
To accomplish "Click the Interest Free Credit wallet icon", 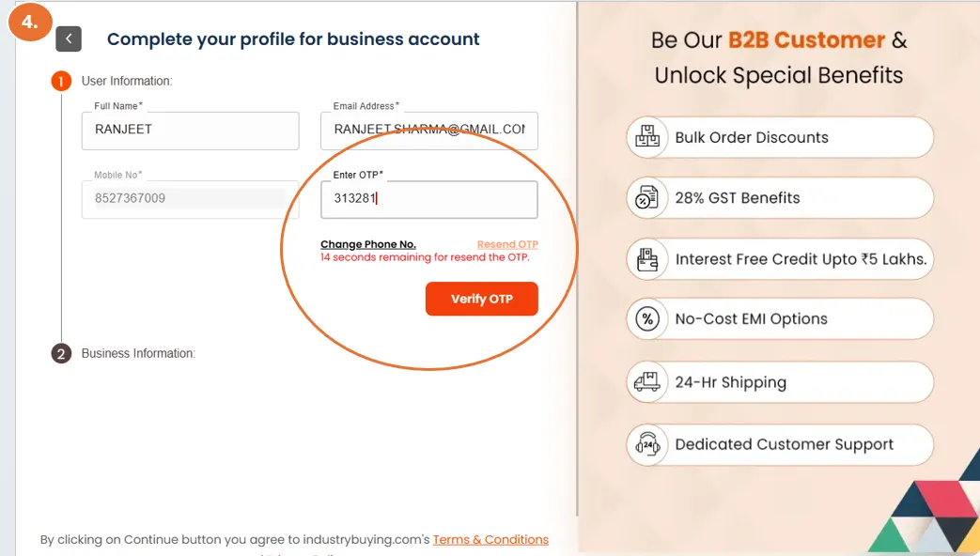I will click(647, 259).
